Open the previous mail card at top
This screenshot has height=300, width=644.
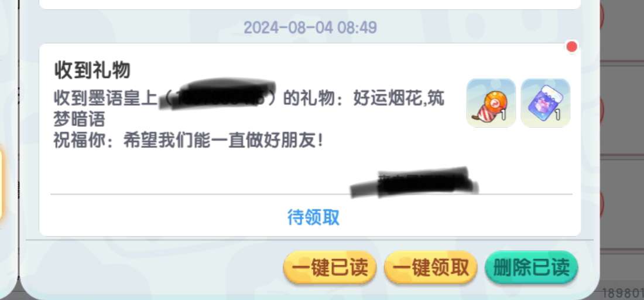pyautogui.click(x=310, y=5)
